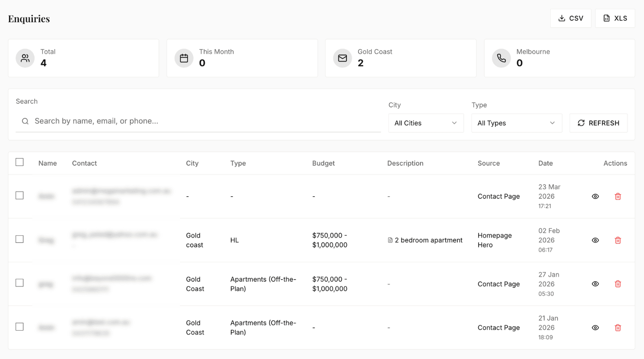Click the Source column header
The height and width of the screenshot is (359, 644).
(489, 163)
